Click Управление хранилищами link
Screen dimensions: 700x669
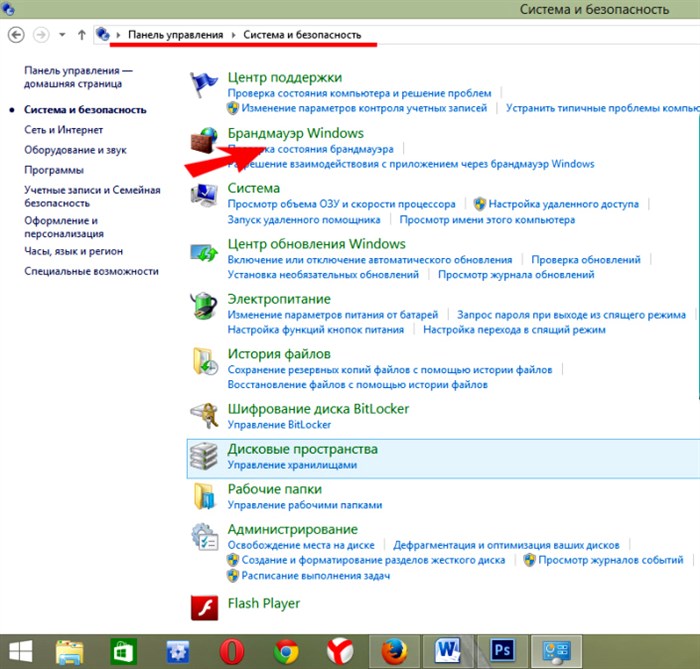pyautogui.click(x=292, y=465)
